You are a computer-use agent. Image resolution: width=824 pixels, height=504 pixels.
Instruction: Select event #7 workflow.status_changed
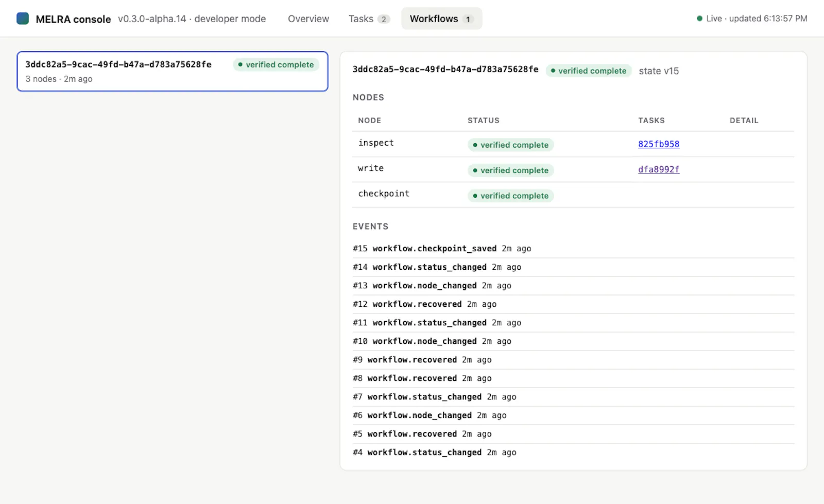(573, 397)
